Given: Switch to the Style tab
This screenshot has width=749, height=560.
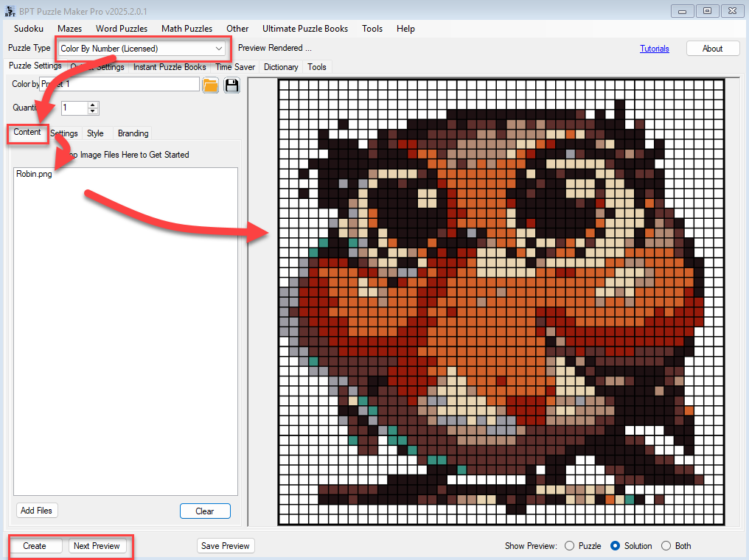Looking at the screenshot, I should pos(95,133).
